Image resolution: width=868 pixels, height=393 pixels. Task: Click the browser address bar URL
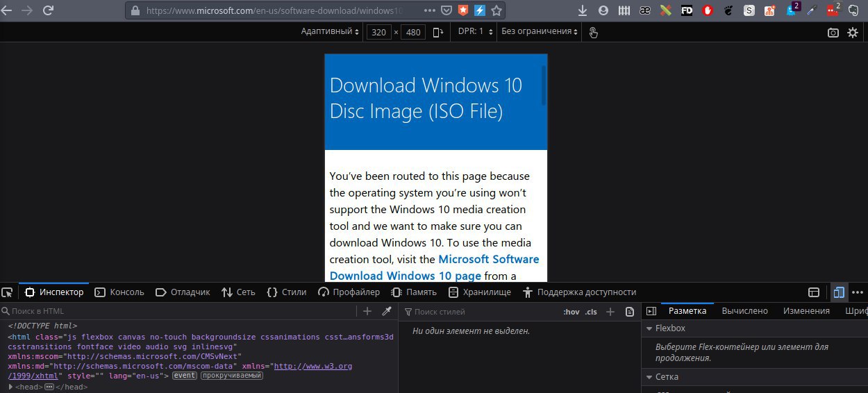(275, 10)
